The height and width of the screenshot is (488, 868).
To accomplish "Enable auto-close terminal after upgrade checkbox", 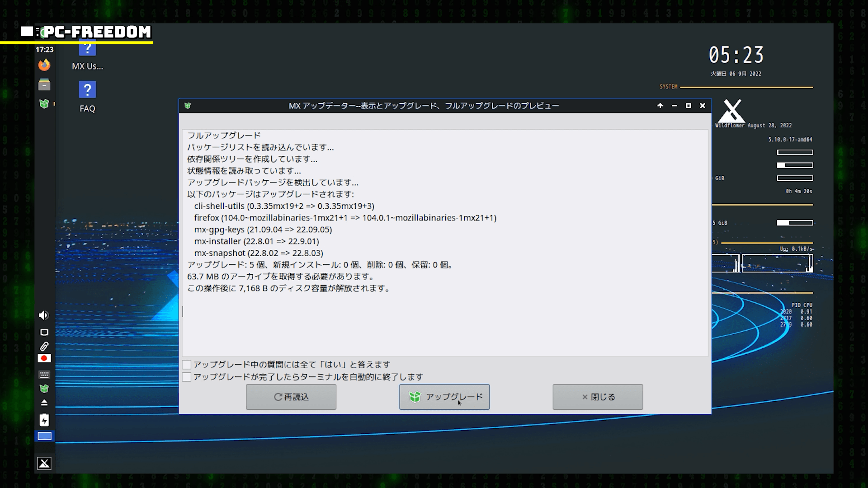I will 187,377.
